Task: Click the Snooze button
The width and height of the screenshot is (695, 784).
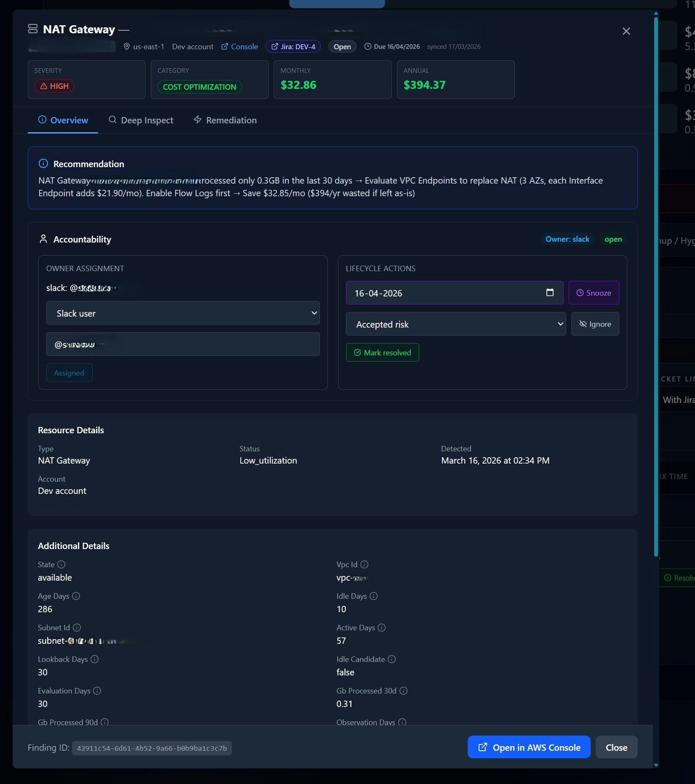Action: (594, 293)
